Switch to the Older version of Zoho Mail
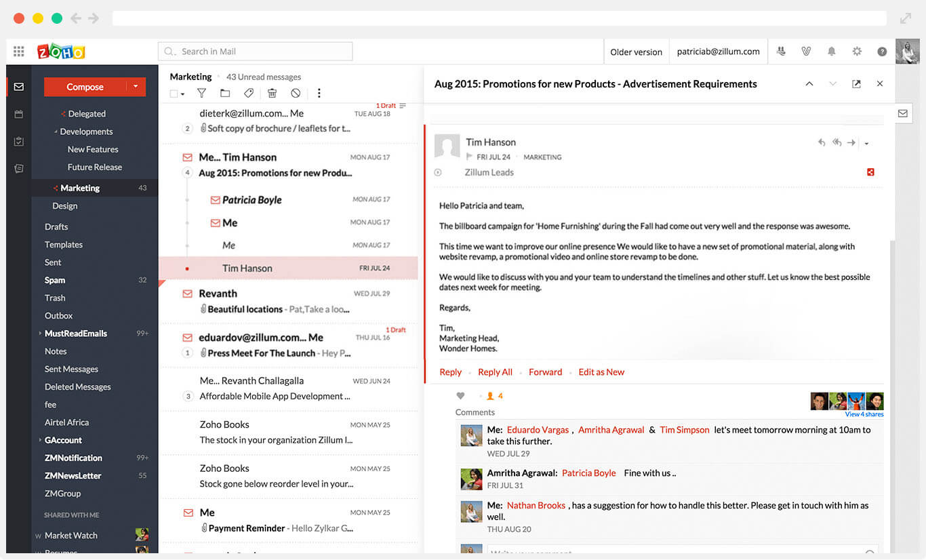The height and width of the screenshot is (560, 926). [636, 51]
